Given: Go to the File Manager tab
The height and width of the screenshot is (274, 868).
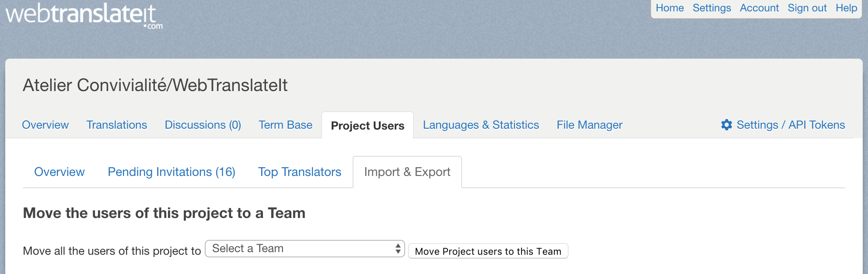Looking at the screenshot, I should [x=589, y=125].
